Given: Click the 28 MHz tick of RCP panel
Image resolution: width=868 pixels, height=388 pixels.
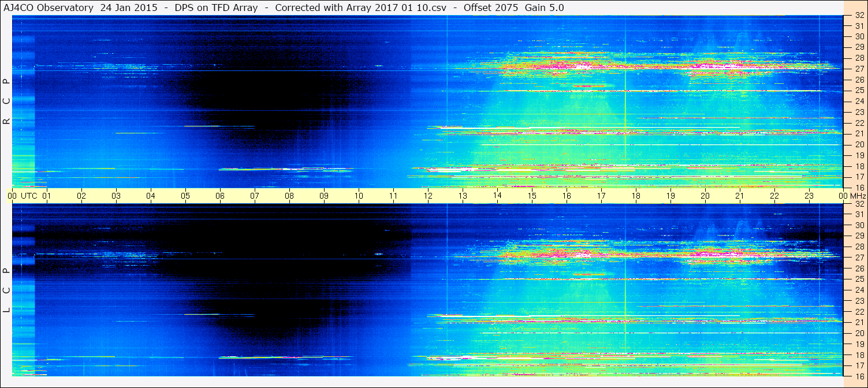Looking at the screenshot, I should (x=859, y=58).
